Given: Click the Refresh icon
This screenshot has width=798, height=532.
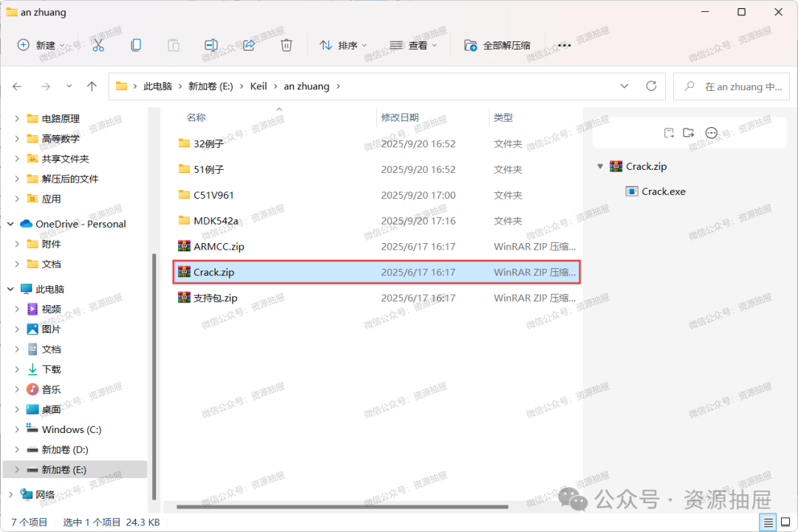Looking at the screenshot, I should tap(651, 86).
